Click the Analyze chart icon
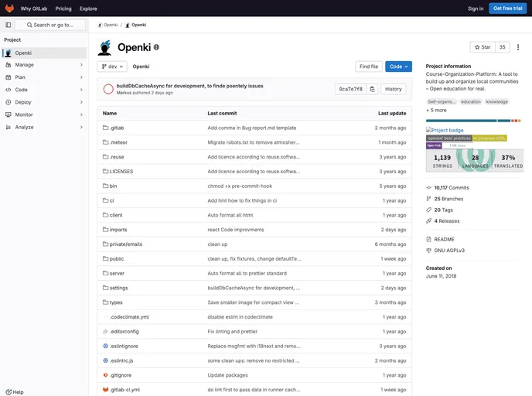Image resolution: width=532 pixels, height=396 pixels. 9,128
